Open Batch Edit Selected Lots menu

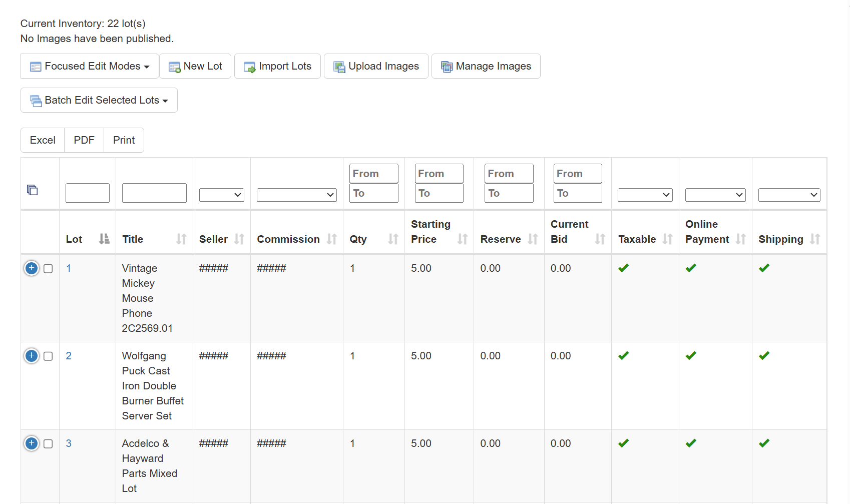tap(99, 100)
